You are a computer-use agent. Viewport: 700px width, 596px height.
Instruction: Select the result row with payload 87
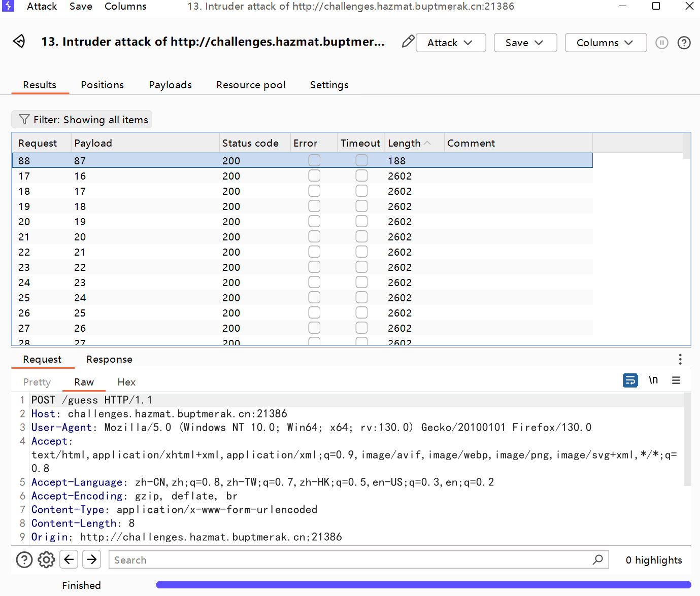click(x=302, y=160)
